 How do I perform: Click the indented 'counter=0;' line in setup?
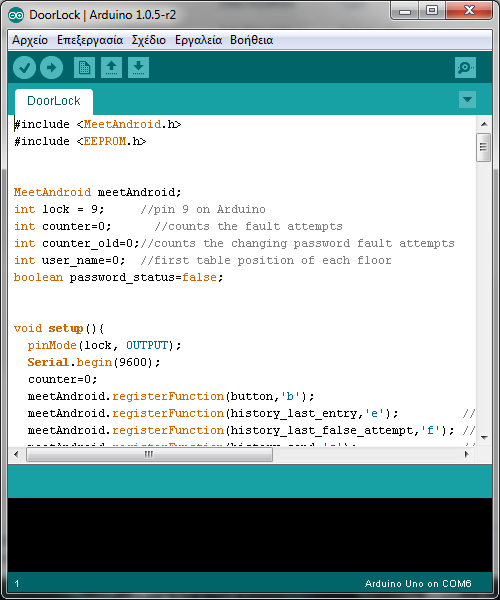(63, 379)
